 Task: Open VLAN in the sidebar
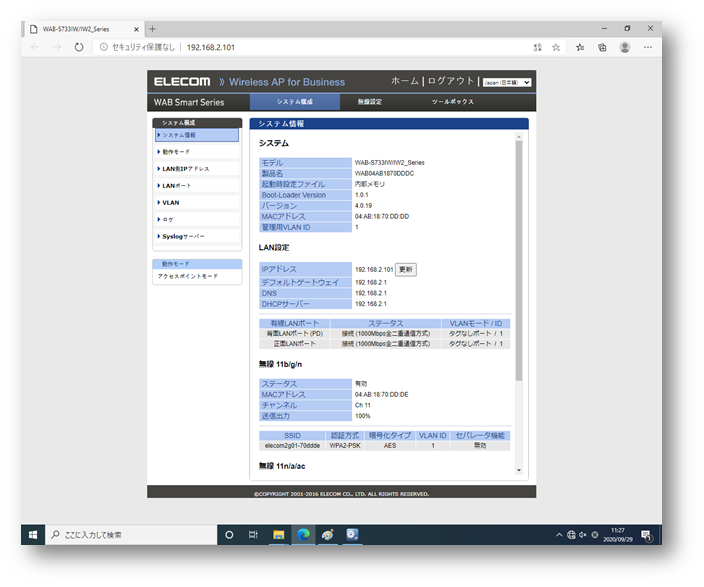(x=197, y=203)
